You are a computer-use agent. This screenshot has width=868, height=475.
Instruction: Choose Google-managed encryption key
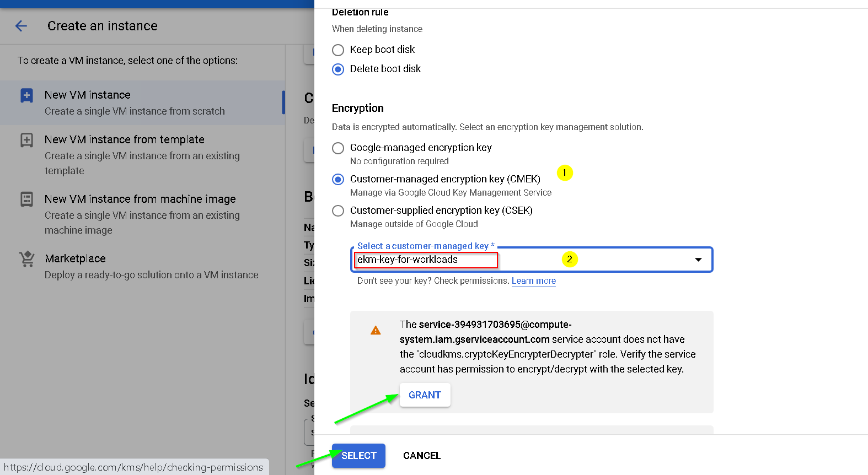(x=338, y=148)
